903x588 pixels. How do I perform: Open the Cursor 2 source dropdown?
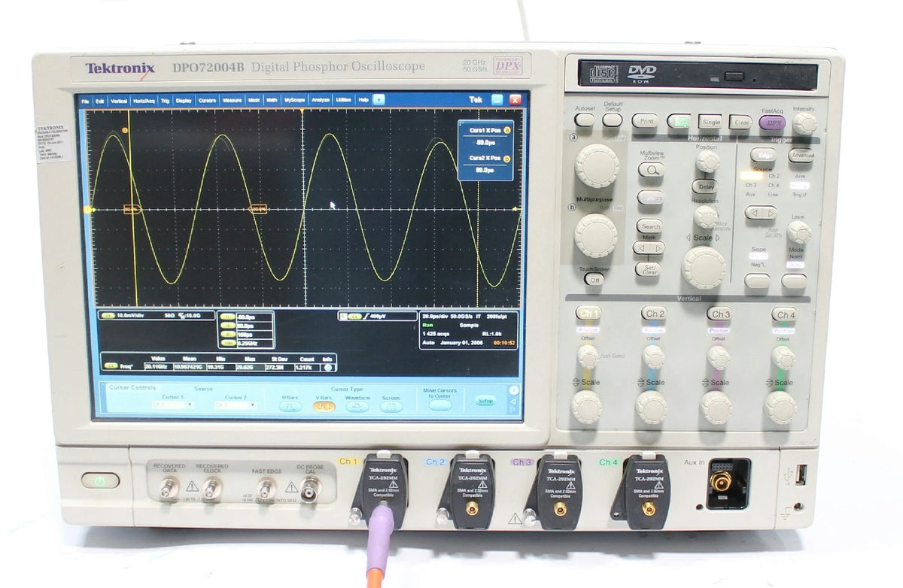(236, 405)
